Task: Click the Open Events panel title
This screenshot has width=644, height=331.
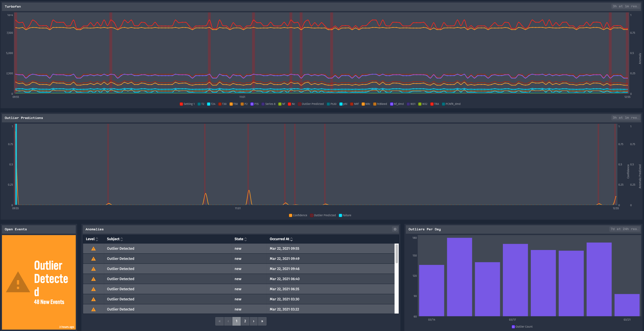Action: (x=16, y=229)
